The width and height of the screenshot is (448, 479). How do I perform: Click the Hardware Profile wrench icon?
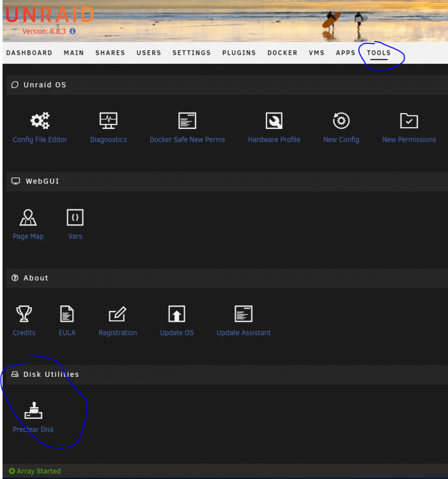point(274,121)
